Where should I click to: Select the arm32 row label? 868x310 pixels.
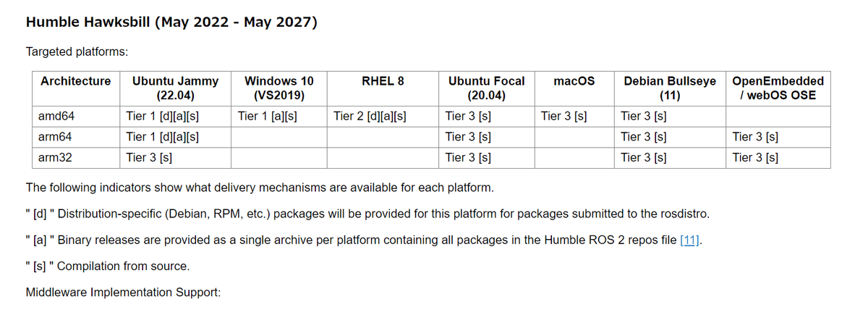click(x=55, y=156)
